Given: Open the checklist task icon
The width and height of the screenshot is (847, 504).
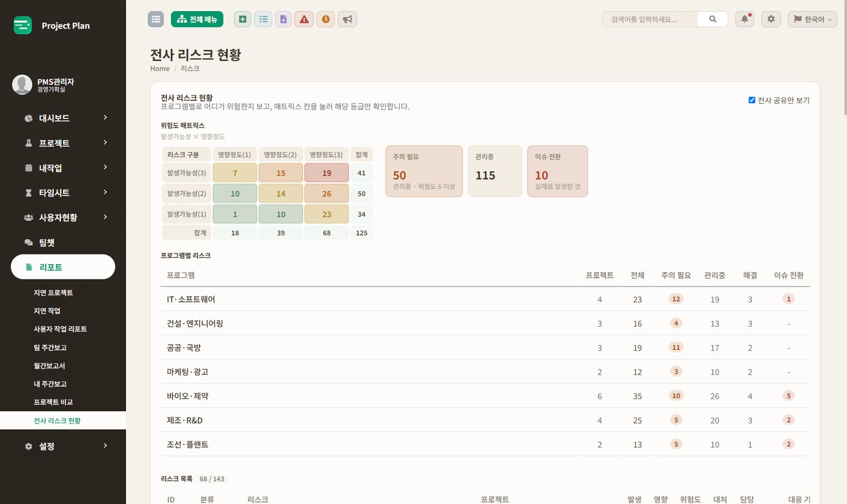Looking at the screenshot, I should pyautogui.click(x=263, y=19).
